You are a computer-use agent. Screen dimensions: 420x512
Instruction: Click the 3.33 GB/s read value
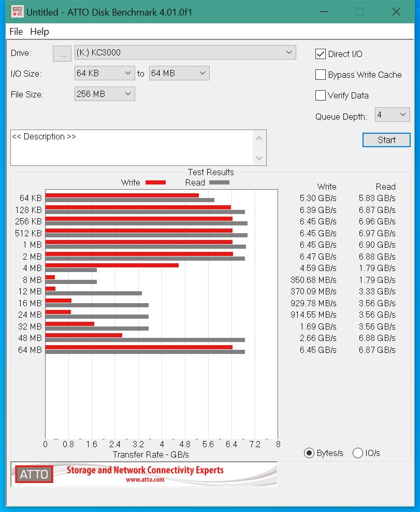[x=377, y=291]
